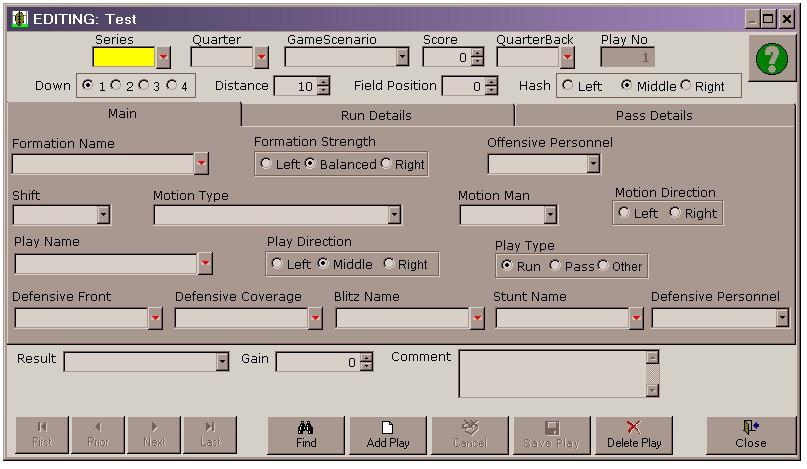The width and height of the screenshot is (807, 469).
Task: Expand the Offensive Personnel dropdown
Action: click(x=593, y=164)
